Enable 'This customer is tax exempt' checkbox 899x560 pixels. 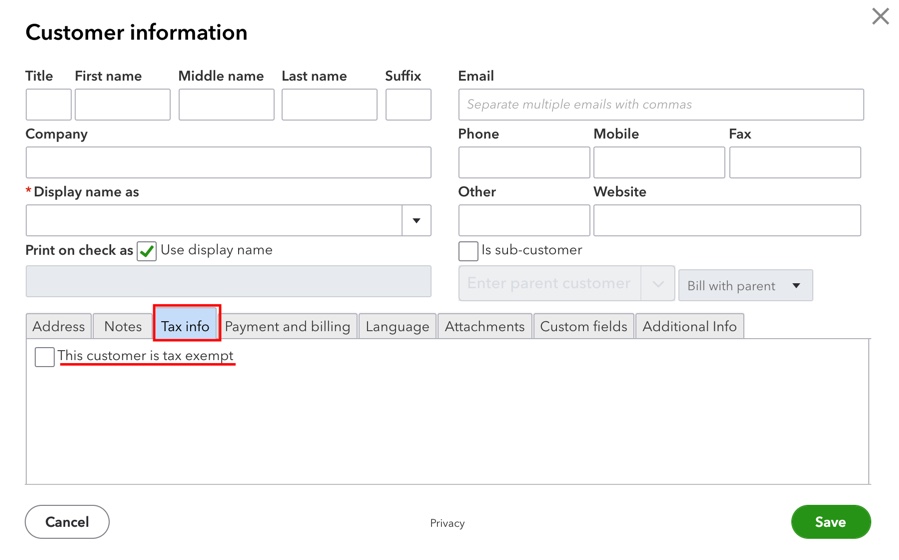pos(44,357)
